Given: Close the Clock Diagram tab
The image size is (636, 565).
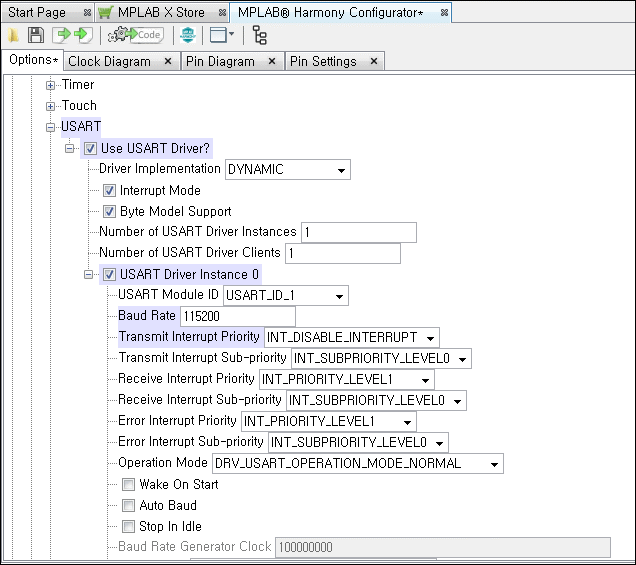Looking at the screenshot, I should click(x=168, y=61).
